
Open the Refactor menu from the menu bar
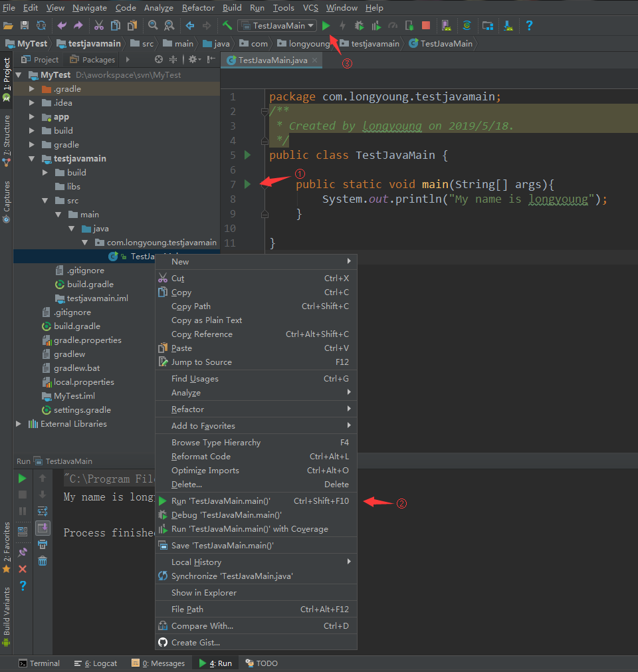coord(197,8)
